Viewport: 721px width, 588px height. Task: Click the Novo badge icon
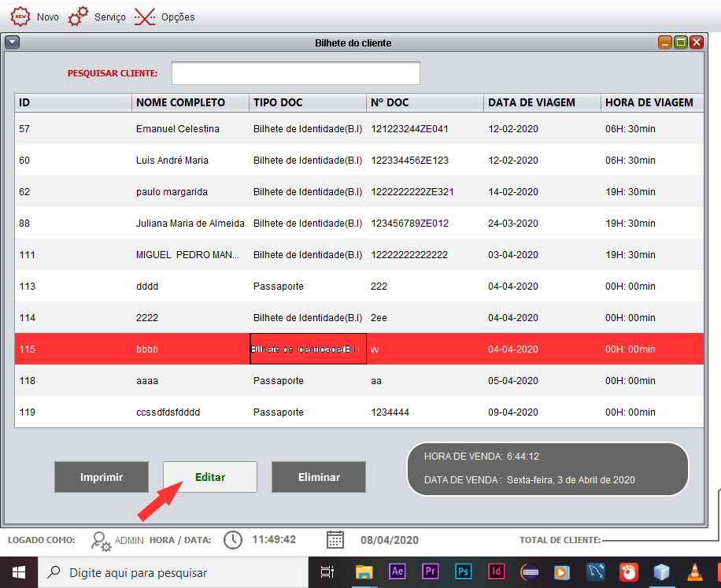tap(20, 17)
